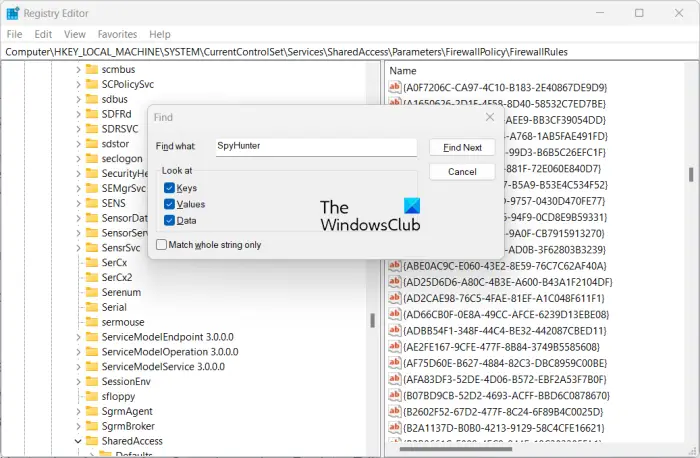
Task: Click the values pane vertical scrollbar thumb
Action: (x=691, y=175)
